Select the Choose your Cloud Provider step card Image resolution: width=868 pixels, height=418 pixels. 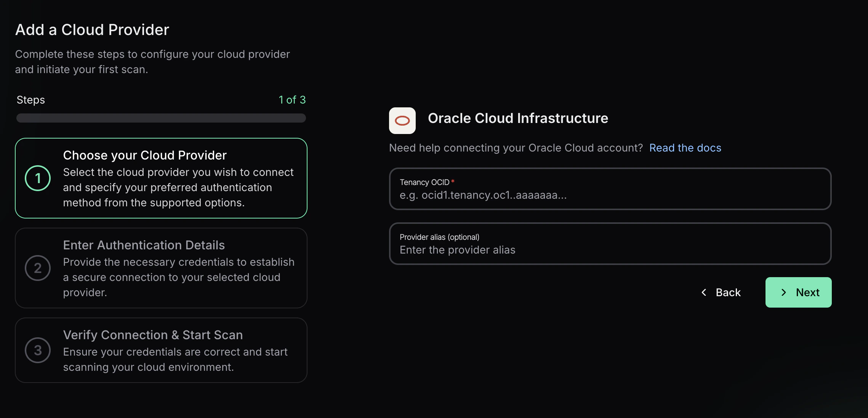(161, 178)
